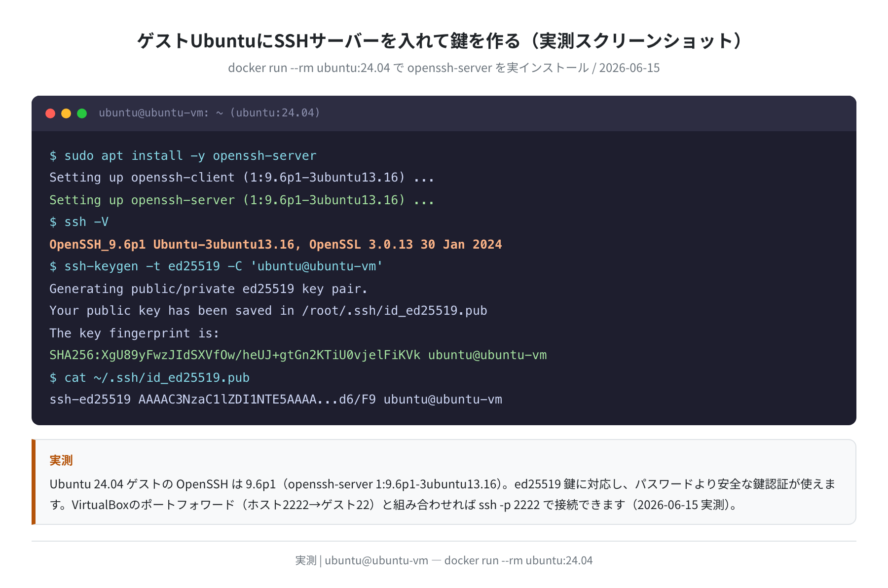Click the subtitle 'docker run --rm ubuntu:24.04' line
Viewport: 888px width, 588px height.
click(x=444, y=68)
